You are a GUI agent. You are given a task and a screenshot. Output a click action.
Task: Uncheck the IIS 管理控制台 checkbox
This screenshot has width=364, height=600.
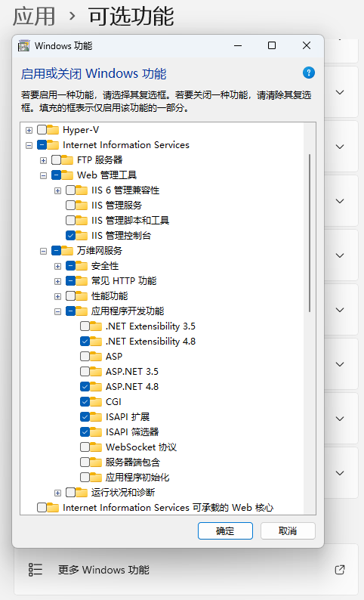[70, 235]
